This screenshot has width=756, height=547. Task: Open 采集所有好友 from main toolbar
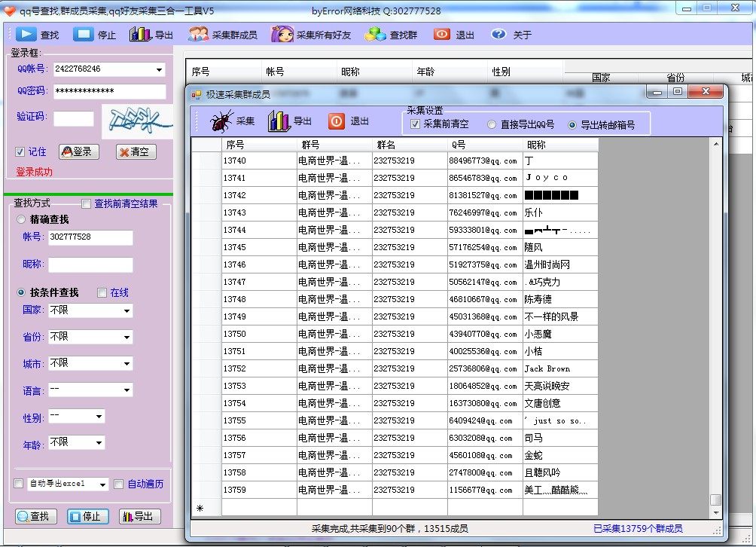coord(311,34)
